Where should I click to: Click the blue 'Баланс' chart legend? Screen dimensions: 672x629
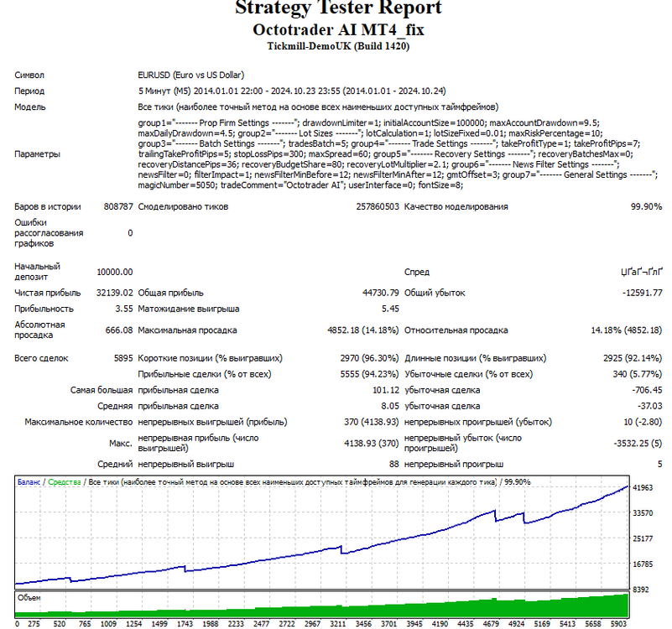tap(29, 482)
